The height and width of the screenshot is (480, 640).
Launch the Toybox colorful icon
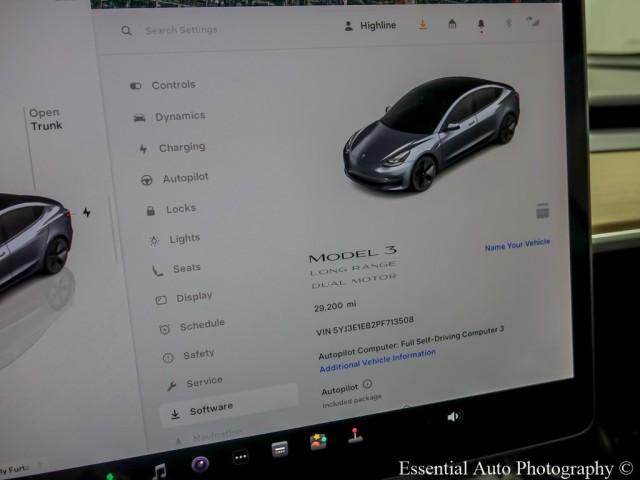click(x=318, y=441)
